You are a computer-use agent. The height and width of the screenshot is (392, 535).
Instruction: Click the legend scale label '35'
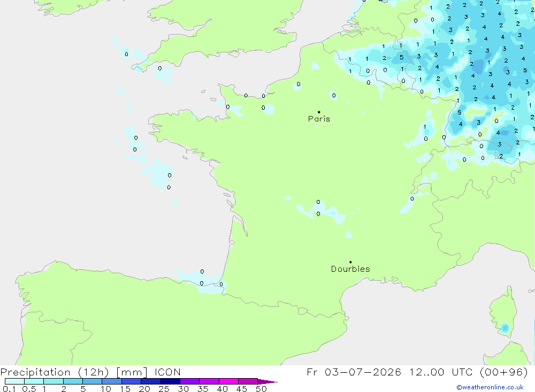[203, 389]
